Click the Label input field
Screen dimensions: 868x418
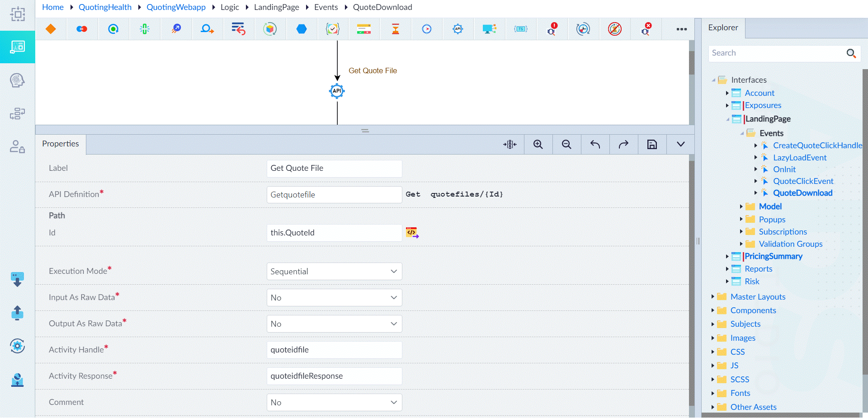334,169
